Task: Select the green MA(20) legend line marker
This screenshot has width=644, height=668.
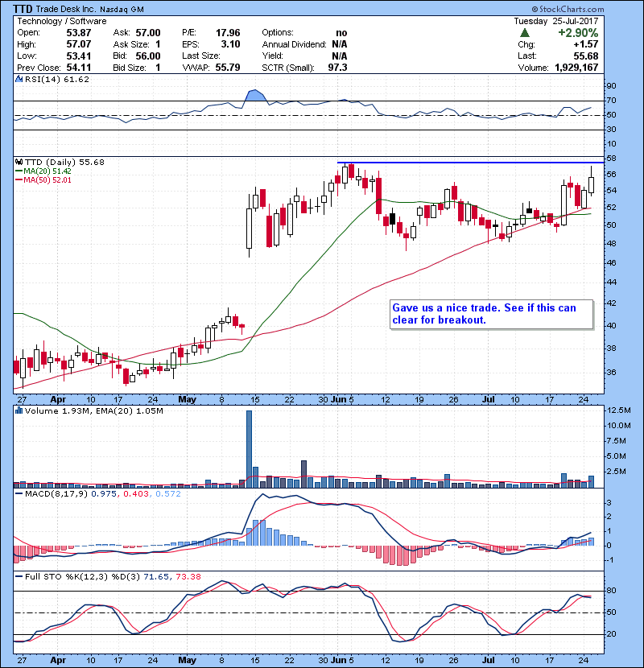Action: tap(19, 171)
